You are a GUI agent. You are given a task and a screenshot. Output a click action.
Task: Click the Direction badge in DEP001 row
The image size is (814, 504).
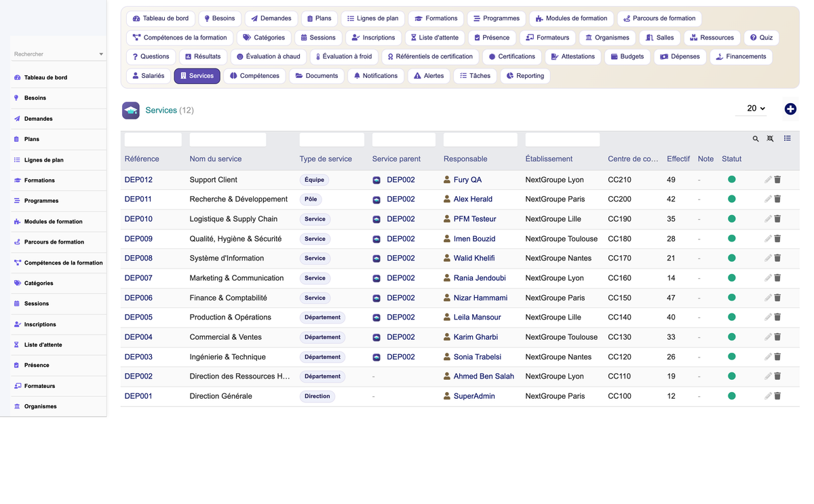click(317, 396)
